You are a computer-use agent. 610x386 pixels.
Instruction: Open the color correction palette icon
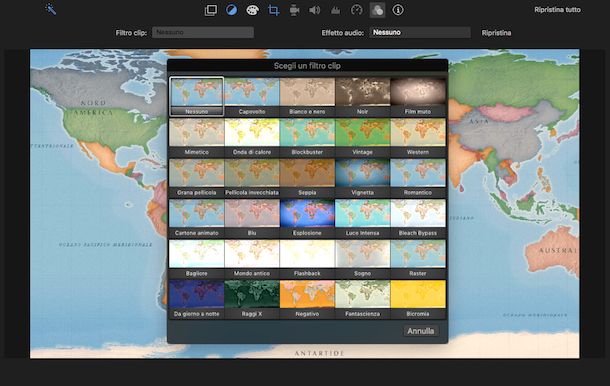tap(252, 10)
